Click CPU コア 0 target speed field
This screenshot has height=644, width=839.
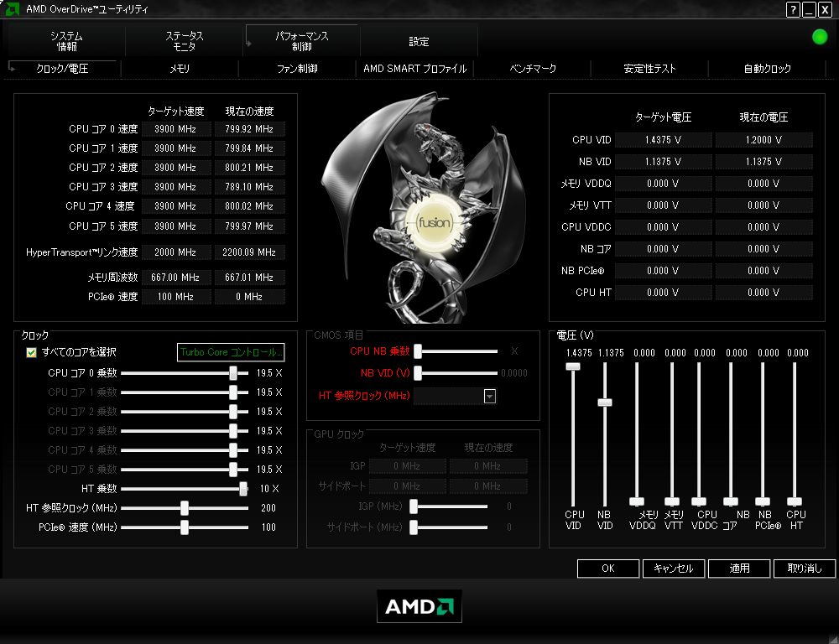pos(176,129)
